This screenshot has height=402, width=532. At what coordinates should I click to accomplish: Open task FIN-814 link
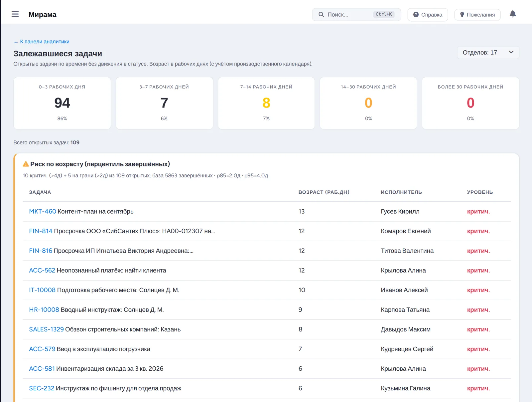41,231
